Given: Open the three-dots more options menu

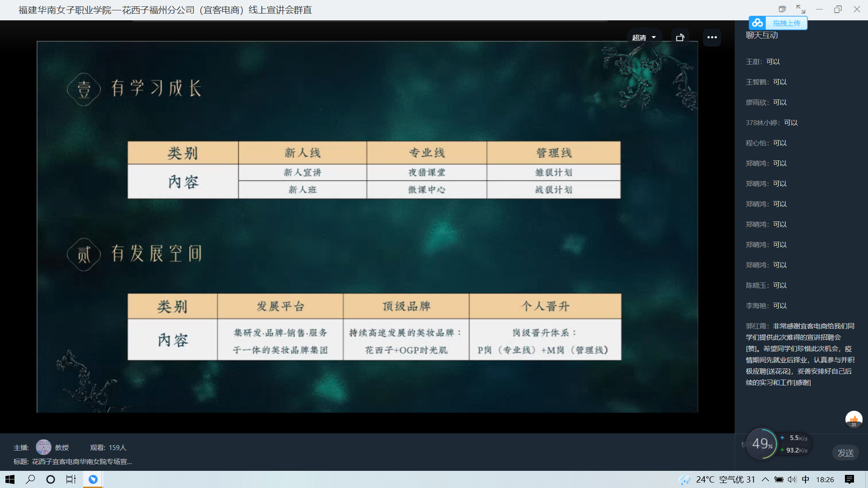Looking at the screenshot, I should coord(712,38).
